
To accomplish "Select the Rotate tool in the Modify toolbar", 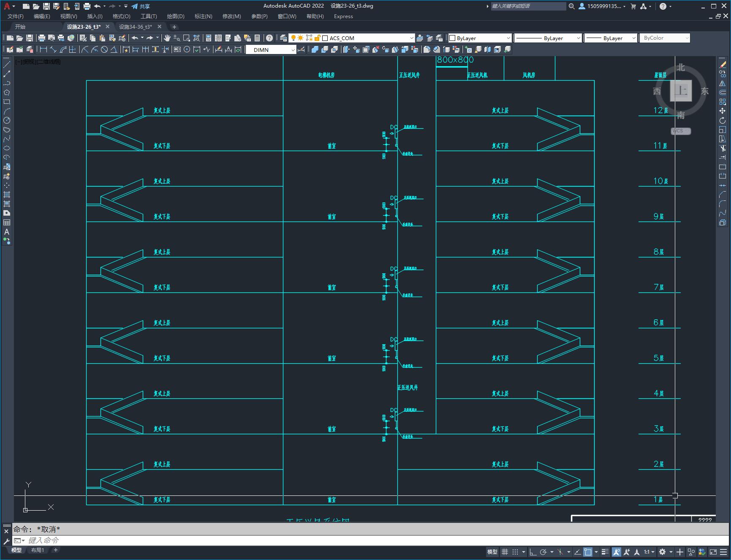I will [723, 120].
